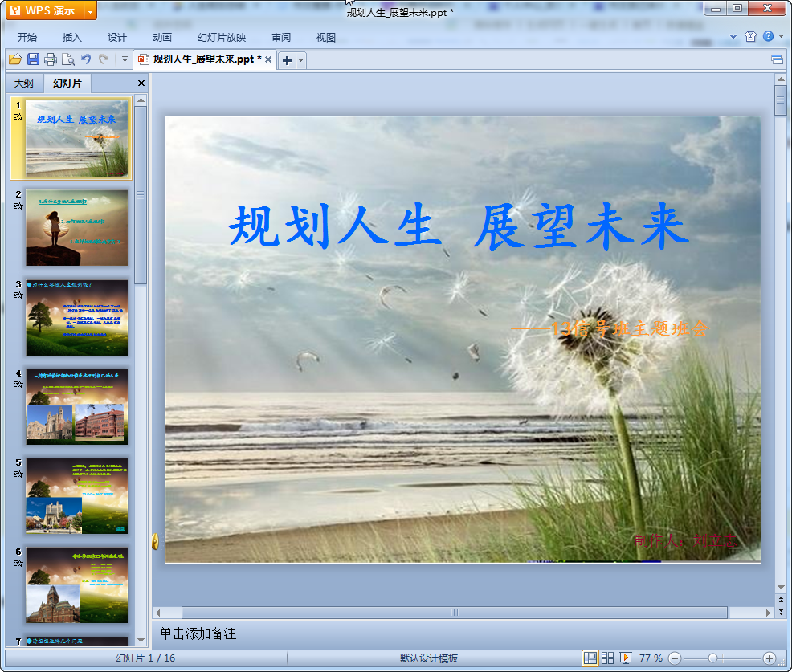
Task: Go to next slide double-arrow button
Action: (x=782, y=612)
